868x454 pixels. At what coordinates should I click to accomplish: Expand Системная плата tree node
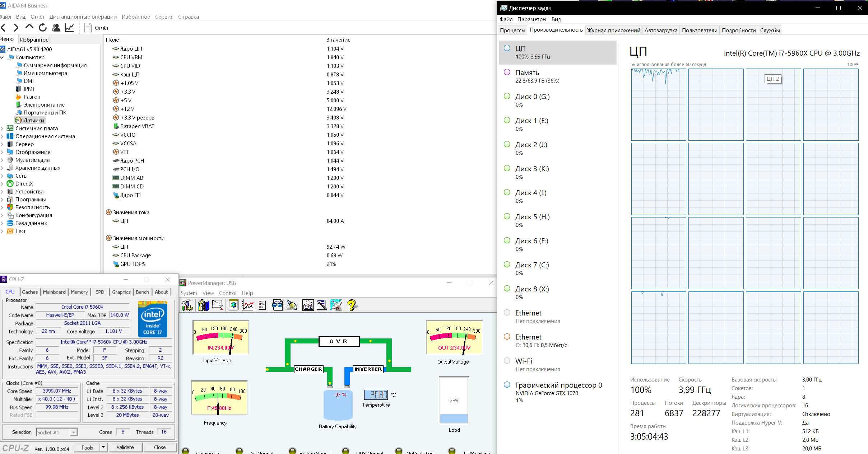pyautogui.click(x=2, y=128)
